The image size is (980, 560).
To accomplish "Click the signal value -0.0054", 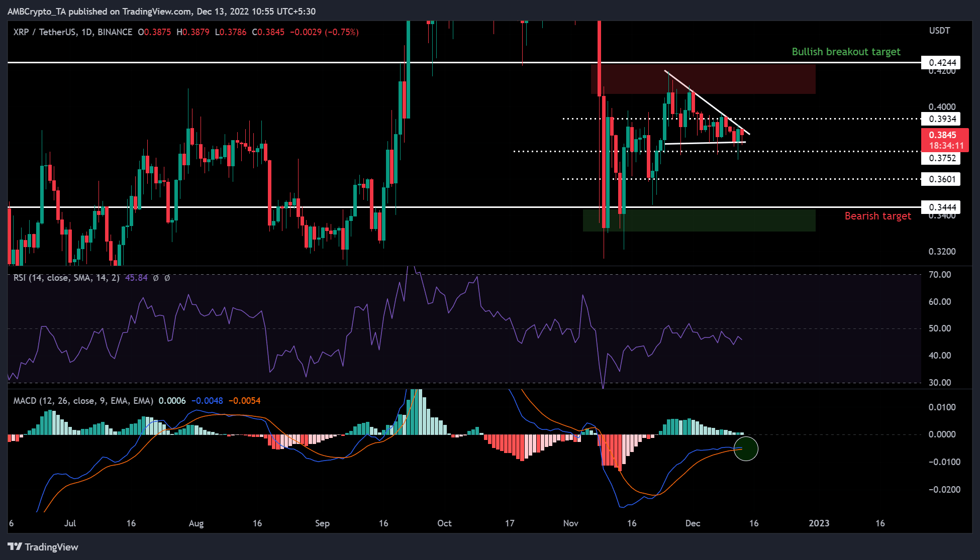I will click(x=244, y=401).
